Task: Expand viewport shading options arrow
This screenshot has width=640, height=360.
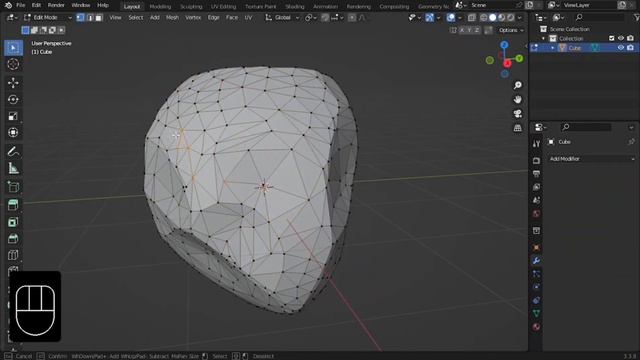Action: coord(520,18)
